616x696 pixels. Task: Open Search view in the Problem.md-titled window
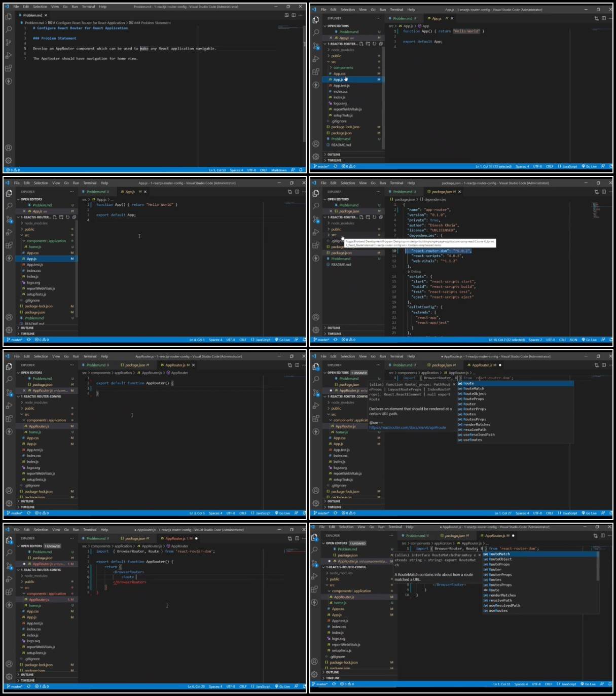point(9,29)
